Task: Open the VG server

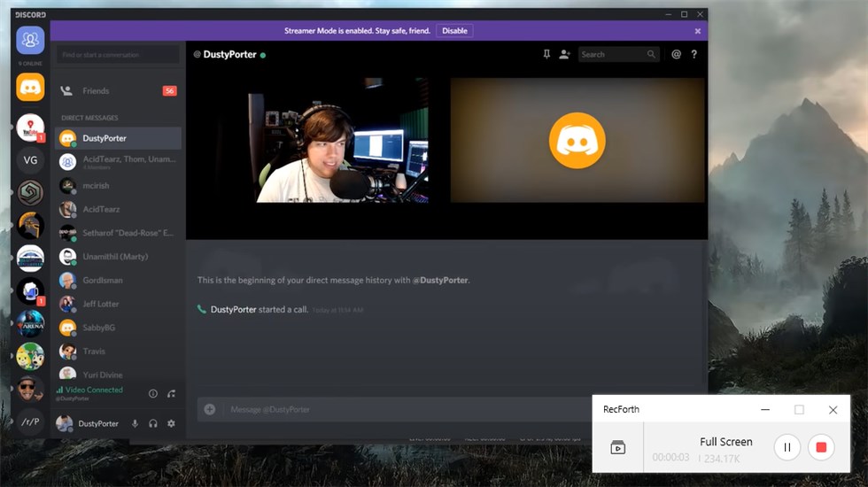Action: pos(30,160)
